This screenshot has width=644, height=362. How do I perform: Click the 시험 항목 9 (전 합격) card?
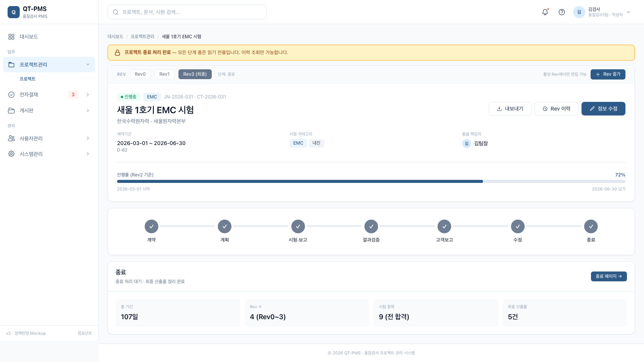coord(436,313)
